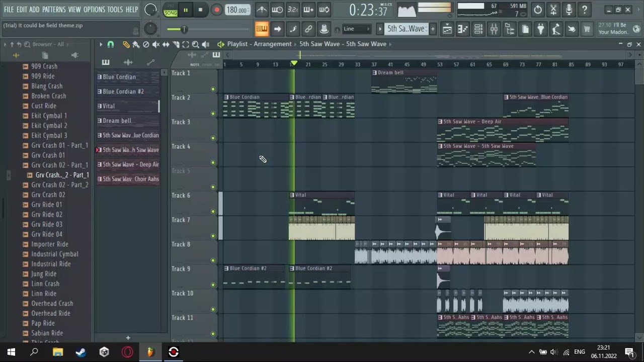The width and height of the screenshot is (644, 362).
Task: Open the Line snap dropdown
Action: [356, 29]
